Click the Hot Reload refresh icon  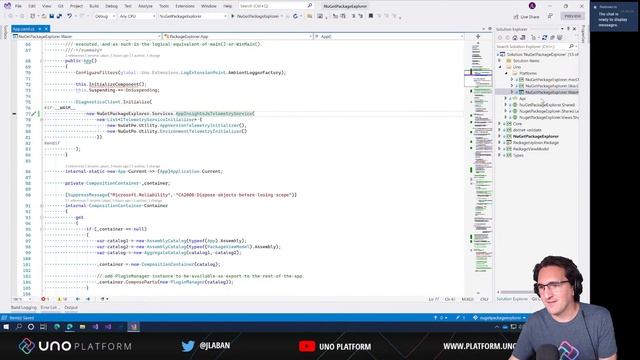pyautogui.click(x=295, y=16)
